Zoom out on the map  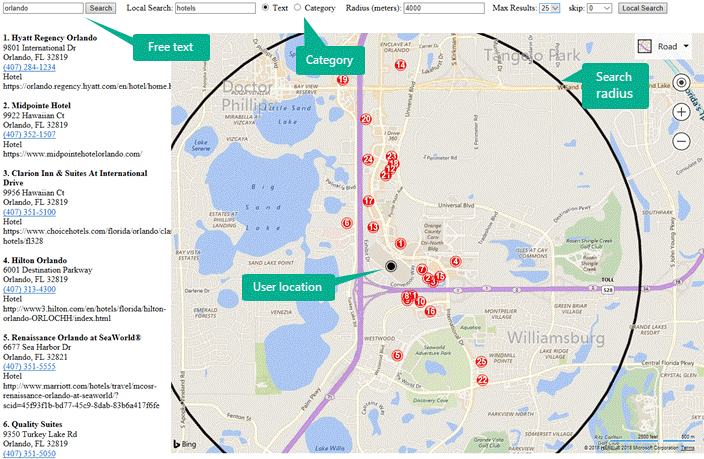[681, 141]
